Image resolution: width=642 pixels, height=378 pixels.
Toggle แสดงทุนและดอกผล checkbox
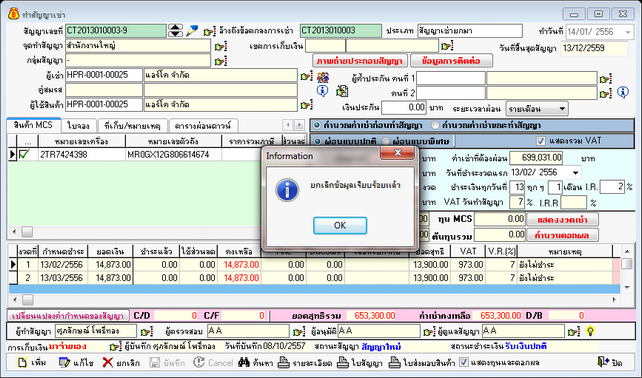(x=463, y=362)
